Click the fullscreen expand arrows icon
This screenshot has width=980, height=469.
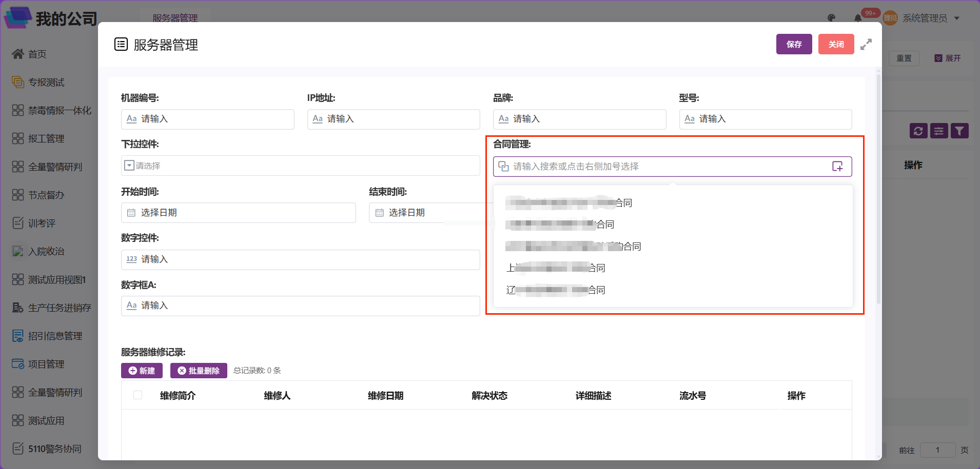(x=866, y=45)
